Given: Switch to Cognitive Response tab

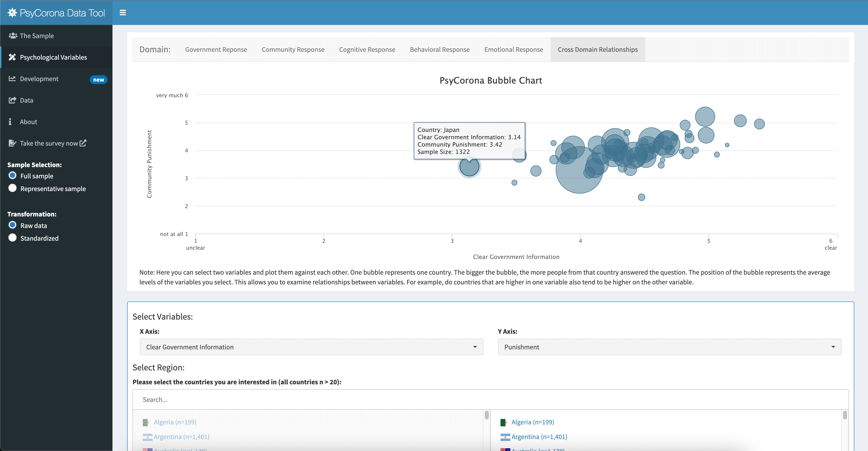Looking at the screenshot, I should pyautogui.click(x=367, y=49).
